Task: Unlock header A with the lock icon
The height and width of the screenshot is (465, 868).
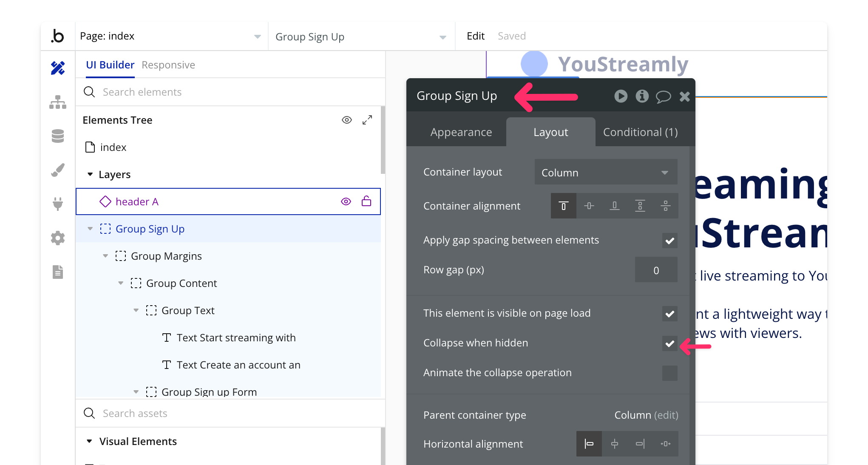Action: 366,201
